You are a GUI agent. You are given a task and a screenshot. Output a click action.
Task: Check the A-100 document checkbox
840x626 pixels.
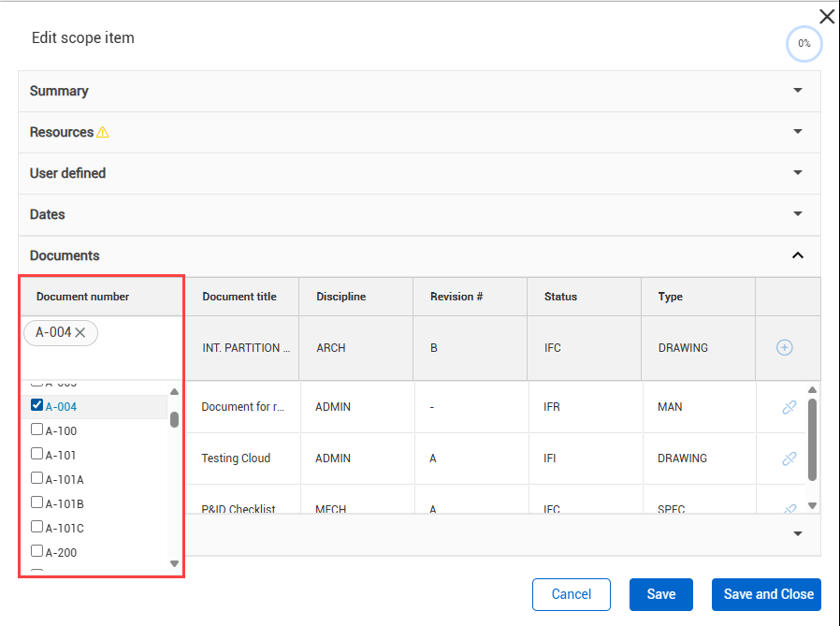point(37,429)
